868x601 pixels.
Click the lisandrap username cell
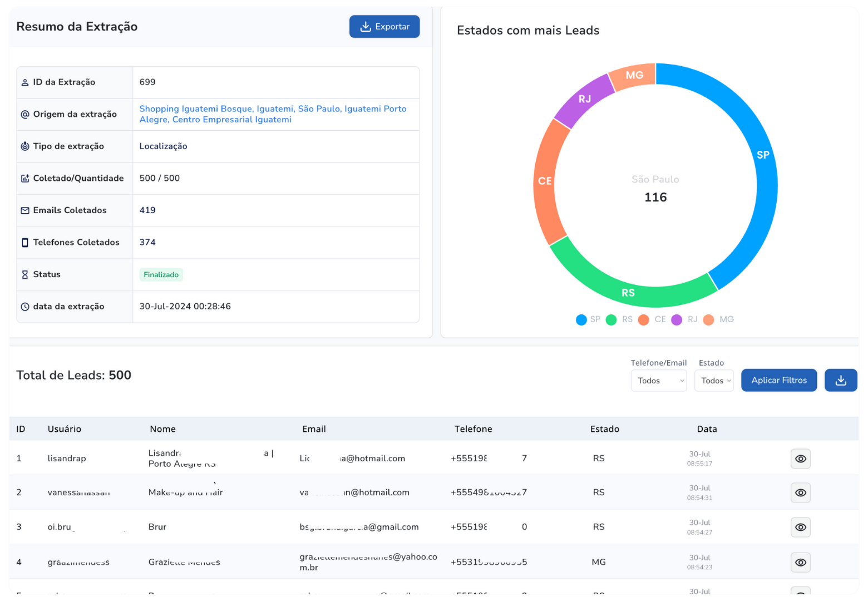67,459
